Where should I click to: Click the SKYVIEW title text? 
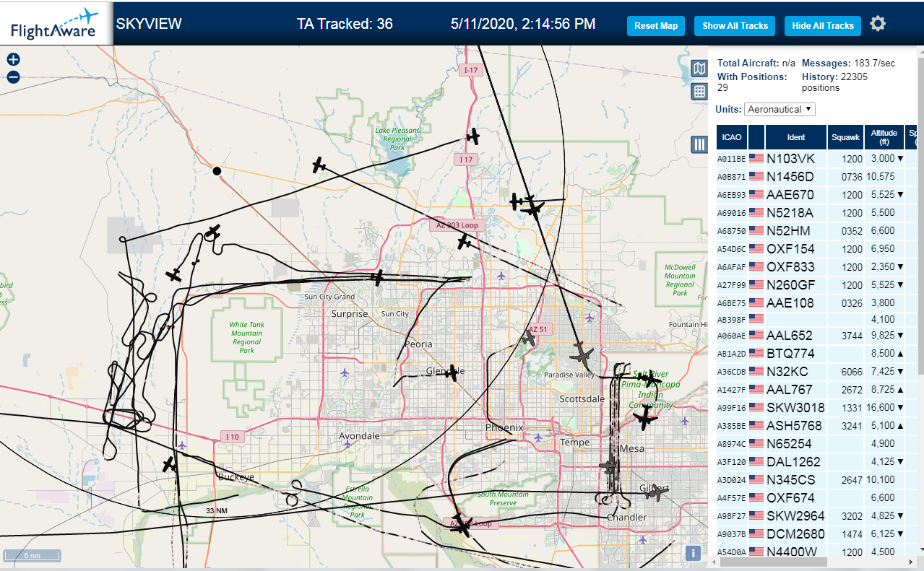pyautogui.click(x=149, y=24)
